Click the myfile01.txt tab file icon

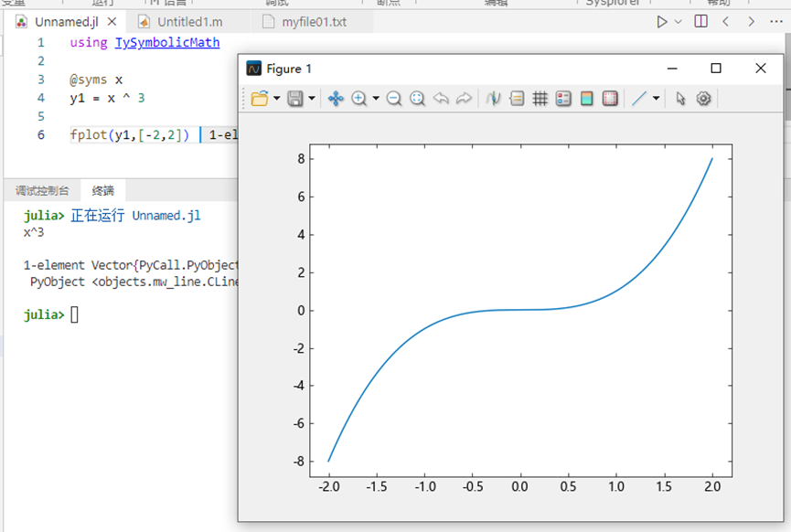(x=268, y=22)
